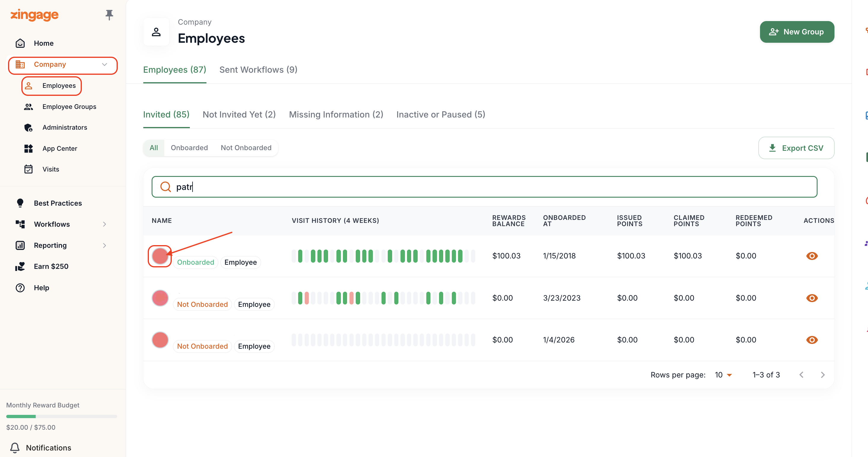The width and height of the screenshot is (868, 457).
Task: Click the Rewards Balance column header
Action: click(x=509, y=220)
